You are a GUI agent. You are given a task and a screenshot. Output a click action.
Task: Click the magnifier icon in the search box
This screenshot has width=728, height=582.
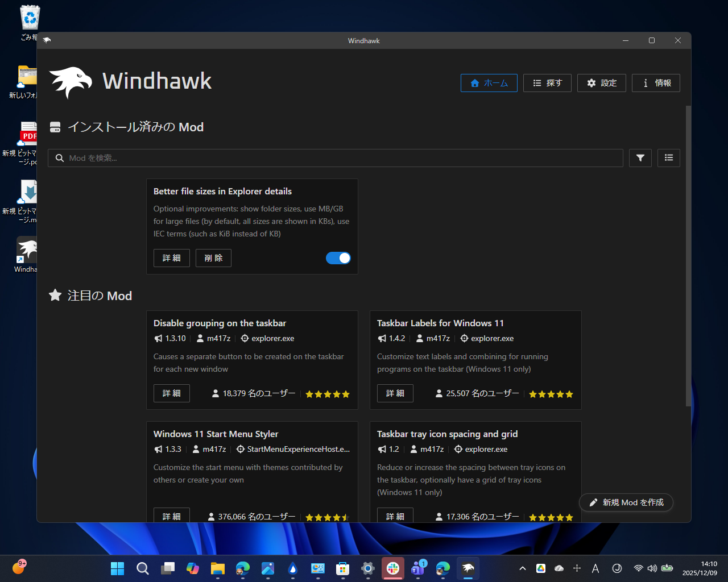(60, 158)
